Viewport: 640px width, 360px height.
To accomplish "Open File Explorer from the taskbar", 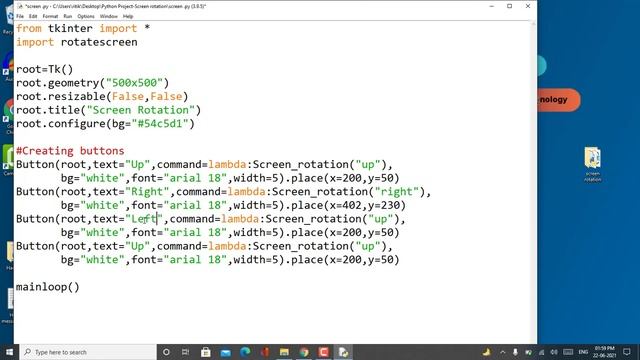I will click(284, 352).
